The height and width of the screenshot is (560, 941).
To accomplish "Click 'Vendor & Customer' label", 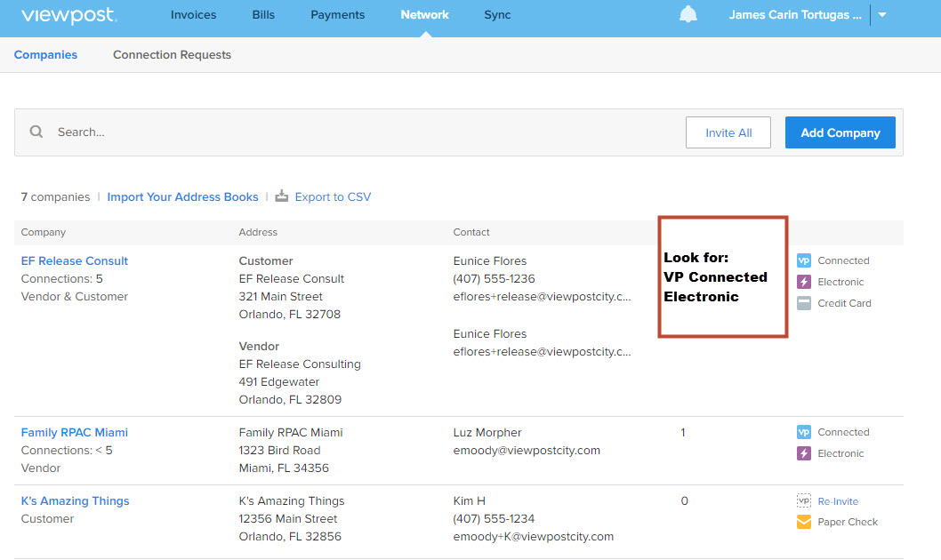I will coord(75,296).
